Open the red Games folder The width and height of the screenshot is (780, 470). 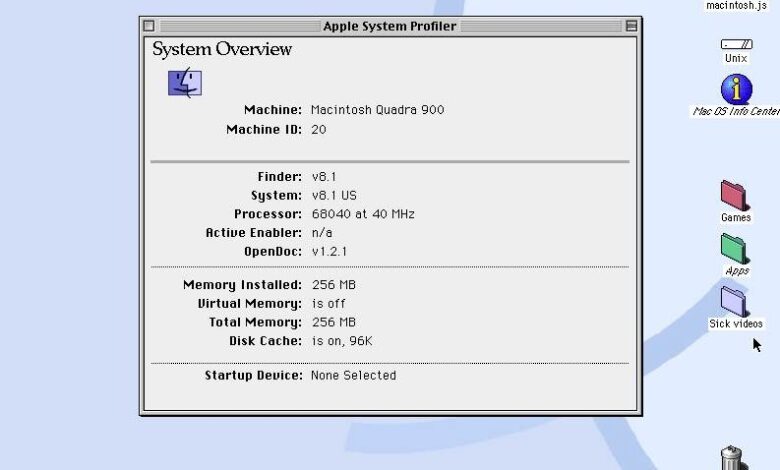[735, 195]
